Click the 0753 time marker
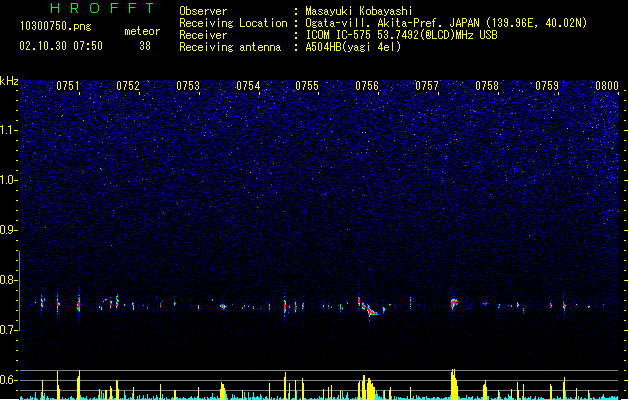The width and height of the screenshot is (629, 400). point(188,86)
